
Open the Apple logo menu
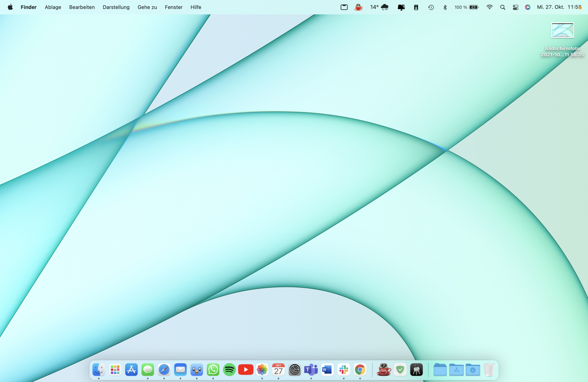tap(10, 7)
